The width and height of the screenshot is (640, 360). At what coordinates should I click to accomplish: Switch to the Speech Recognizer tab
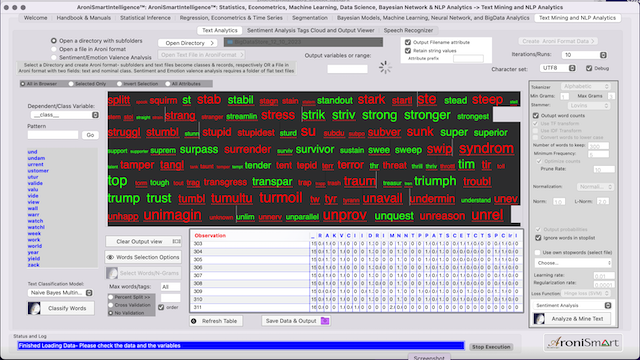408,30
